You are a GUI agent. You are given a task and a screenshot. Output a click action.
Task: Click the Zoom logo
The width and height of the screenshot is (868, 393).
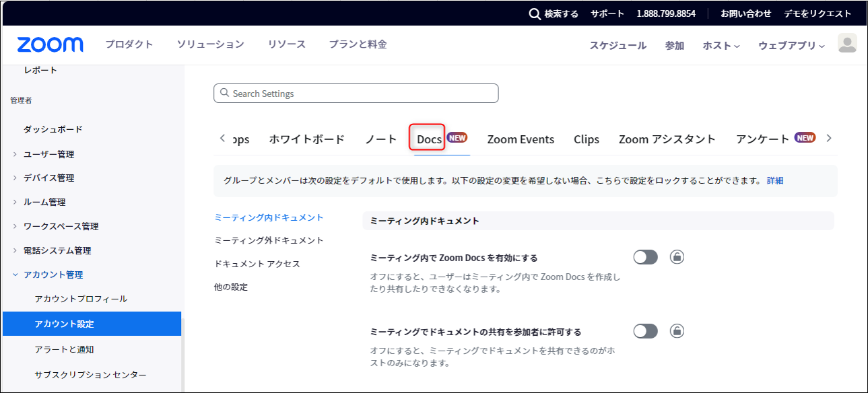[x=51, y=44]
